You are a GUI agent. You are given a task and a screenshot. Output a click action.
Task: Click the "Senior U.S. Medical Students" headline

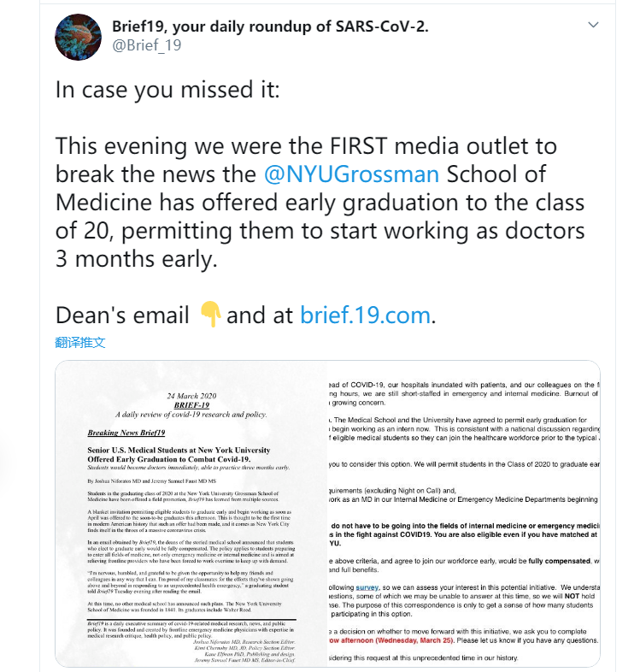[179, 450]
